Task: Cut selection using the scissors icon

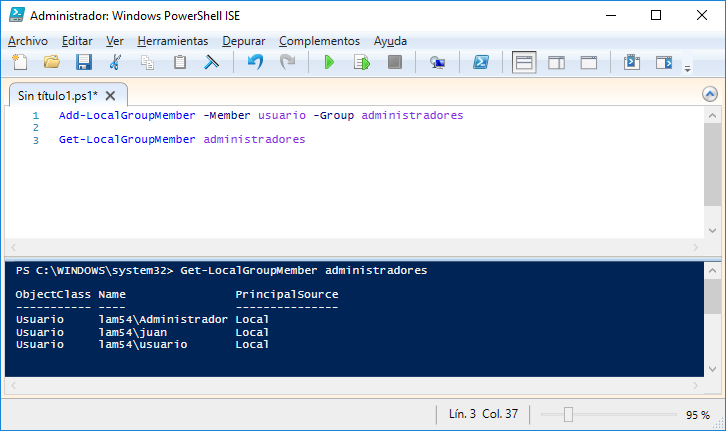Action: 116,63
